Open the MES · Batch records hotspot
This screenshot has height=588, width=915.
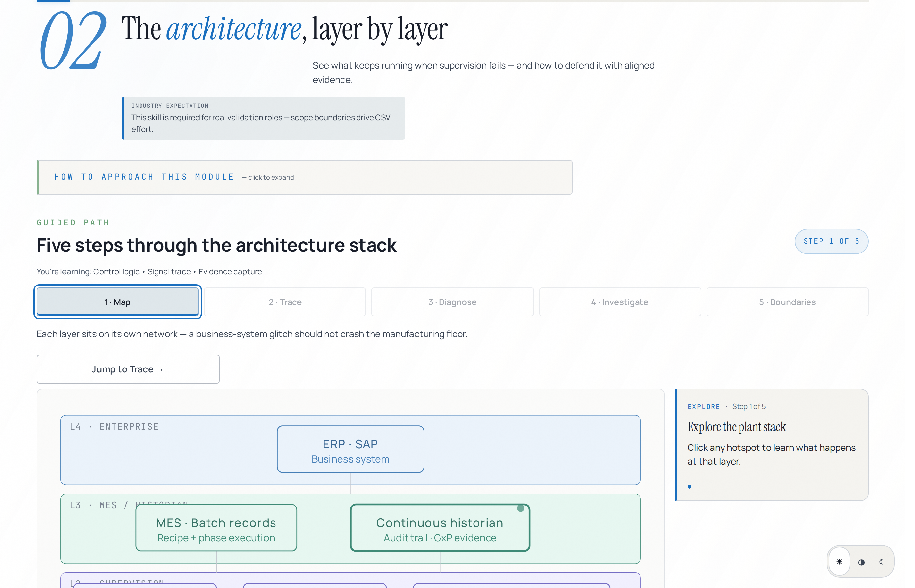(216, 528)
